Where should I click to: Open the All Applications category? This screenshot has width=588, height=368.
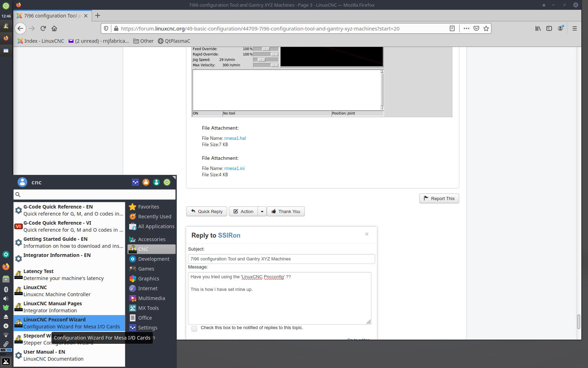click(x=152, y=226)
